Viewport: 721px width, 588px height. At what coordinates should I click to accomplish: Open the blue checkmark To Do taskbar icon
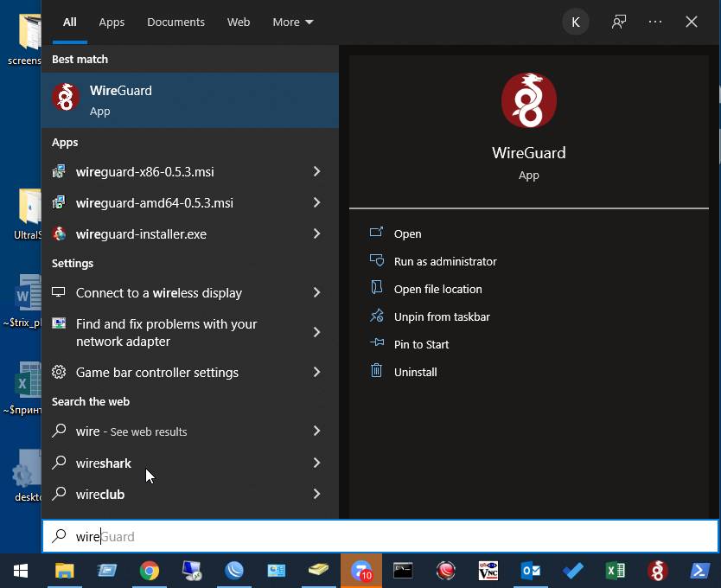pyautogui.click(x=573, y=571)
